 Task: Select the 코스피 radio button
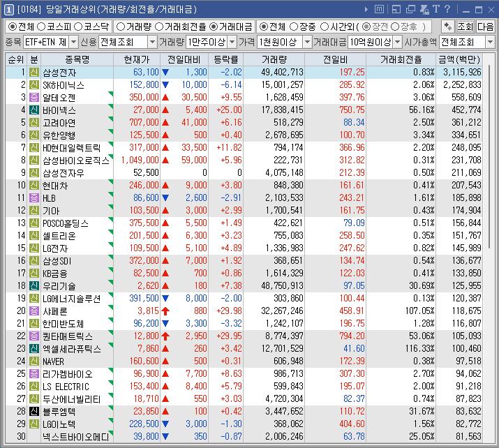point(41,27)
